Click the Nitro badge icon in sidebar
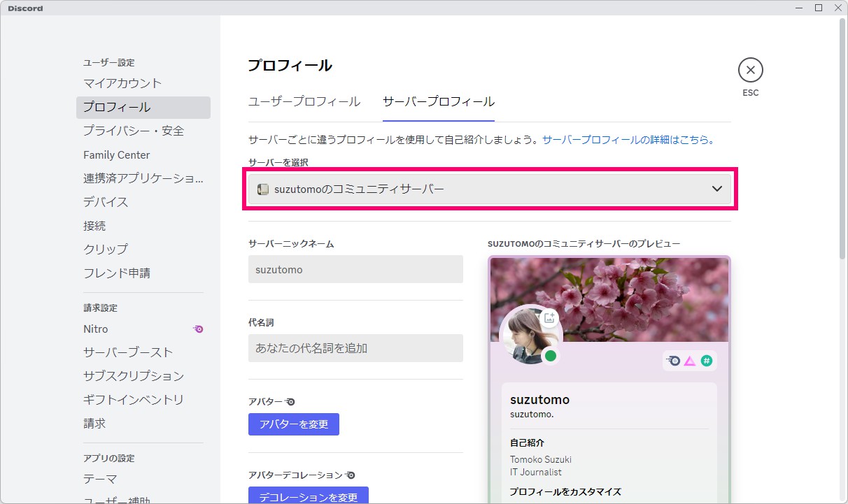 [199, 329]
